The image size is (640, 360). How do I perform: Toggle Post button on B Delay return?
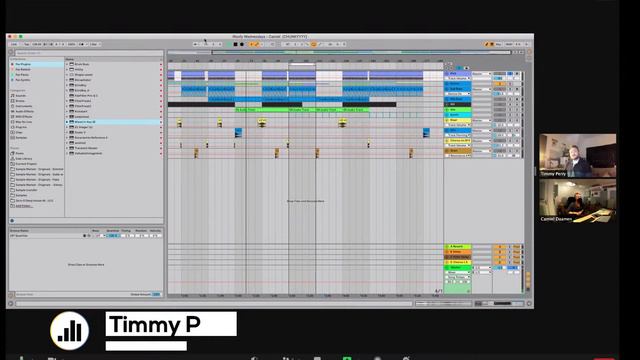tap(516, 252)
